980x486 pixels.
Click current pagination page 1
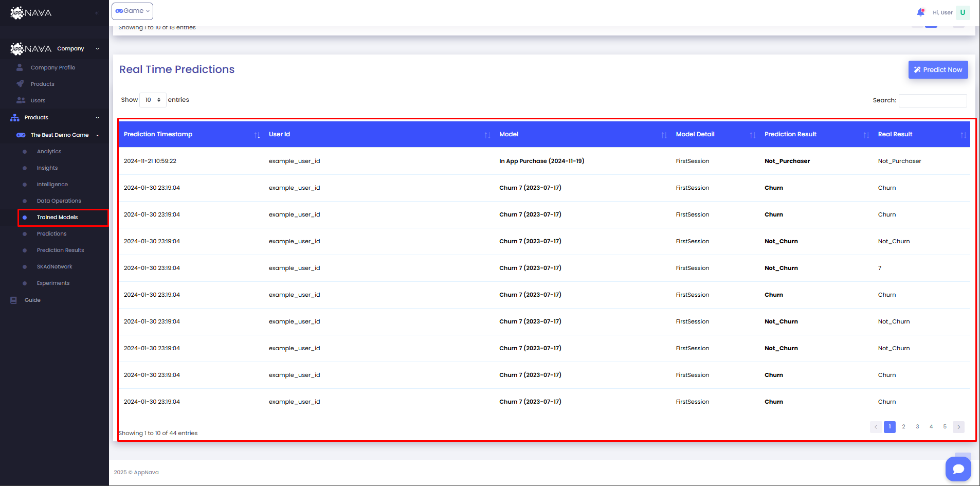[890, 427]
